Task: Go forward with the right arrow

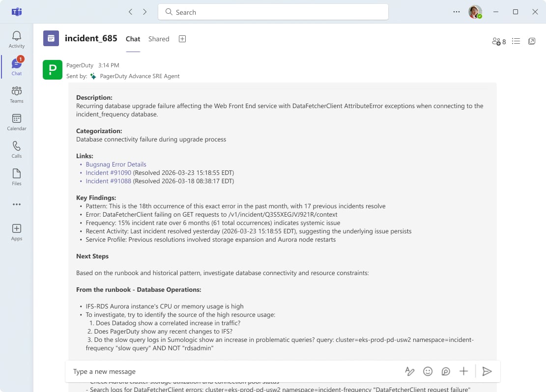Action: tap(145, 12)
